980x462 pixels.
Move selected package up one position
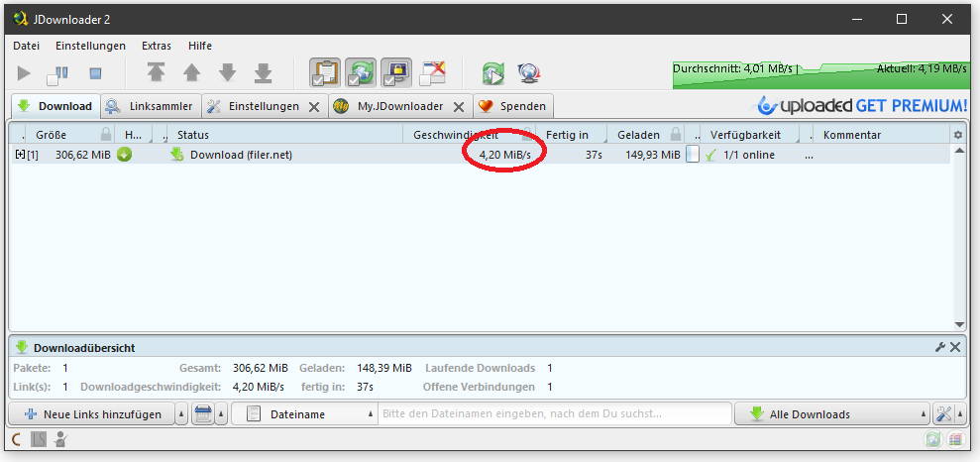(x=191, y=73)
